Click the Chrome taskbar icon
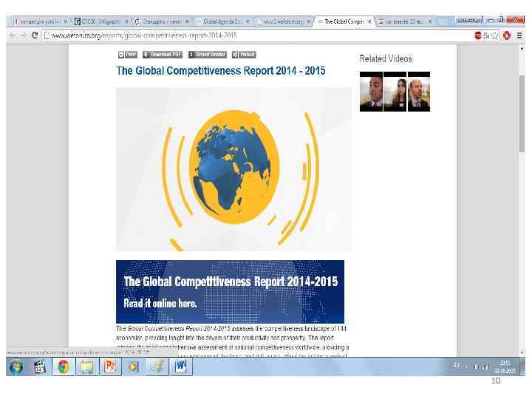The image size is (532, 399). tap(64, 366)
